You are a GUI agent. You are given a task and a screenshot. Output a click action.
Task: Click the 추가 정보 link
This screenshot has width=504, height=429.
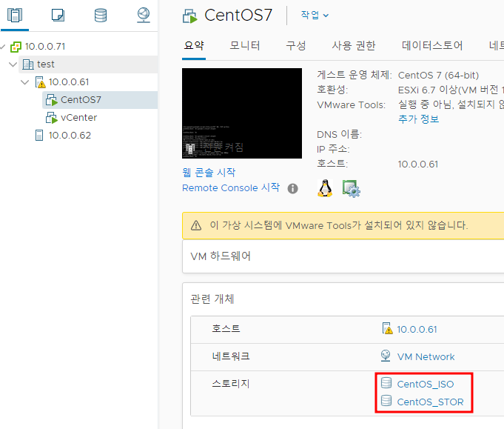tap(418, 119)
